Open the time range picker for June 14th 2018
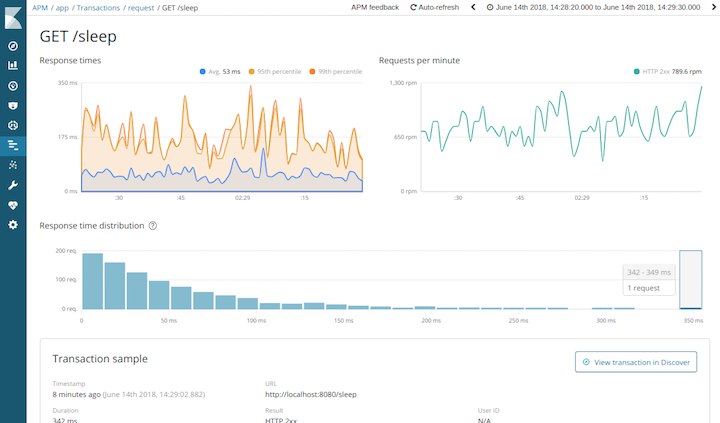 pyautogui.click(x=593, y=7)
